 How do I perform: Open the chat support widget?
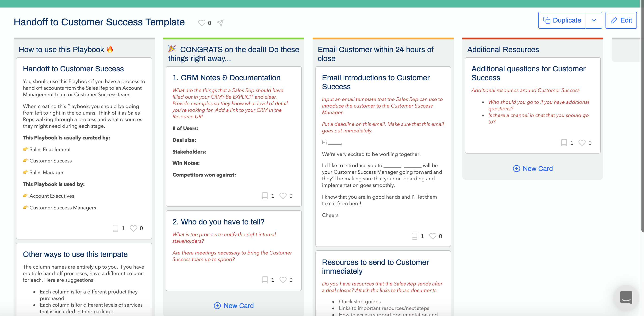626,297
